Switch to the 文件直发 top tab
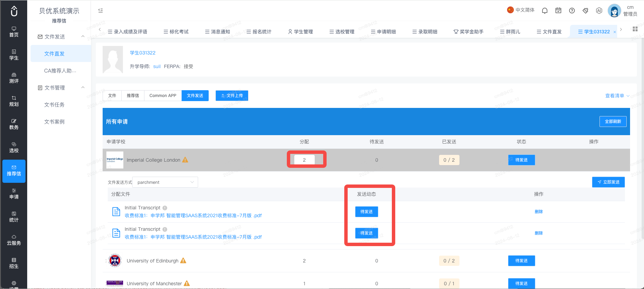644x289 pixels. (x=549, y=32)
